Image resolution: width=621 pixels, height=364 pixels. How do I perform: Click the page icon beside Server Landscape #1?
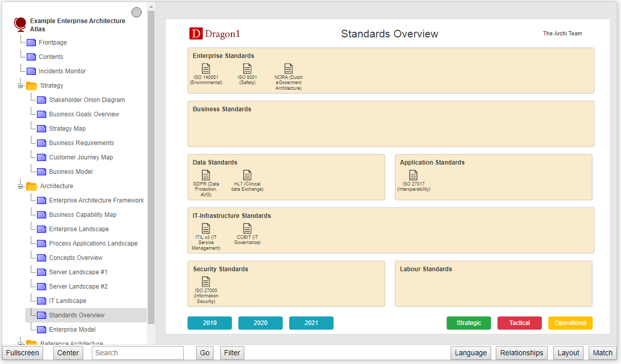click(x=42, y=272)
